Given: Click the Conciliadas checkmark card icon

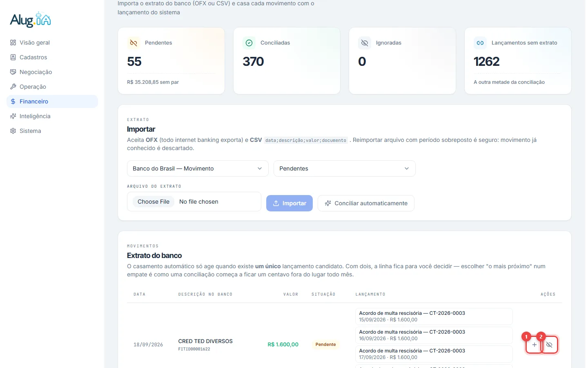Looking at the screenshot, I should pos(249,43).
